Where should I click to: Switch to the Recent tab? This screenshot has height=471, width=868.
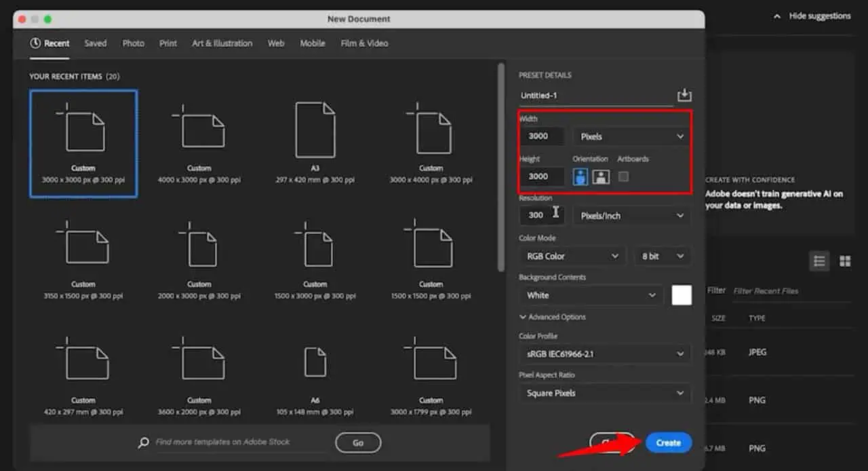[50, 43]
